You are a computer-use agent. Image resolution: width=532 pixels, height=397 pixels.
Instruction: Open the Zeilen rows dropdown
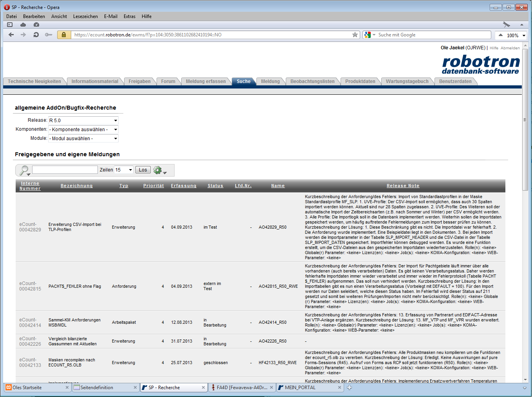124,170
